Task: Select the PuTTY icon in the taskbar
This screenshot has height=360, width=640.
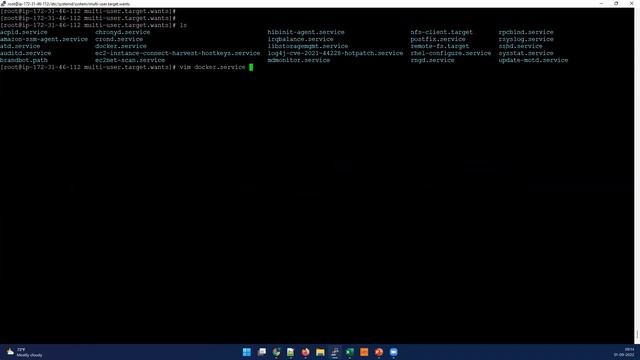Action: click(335, 352)
